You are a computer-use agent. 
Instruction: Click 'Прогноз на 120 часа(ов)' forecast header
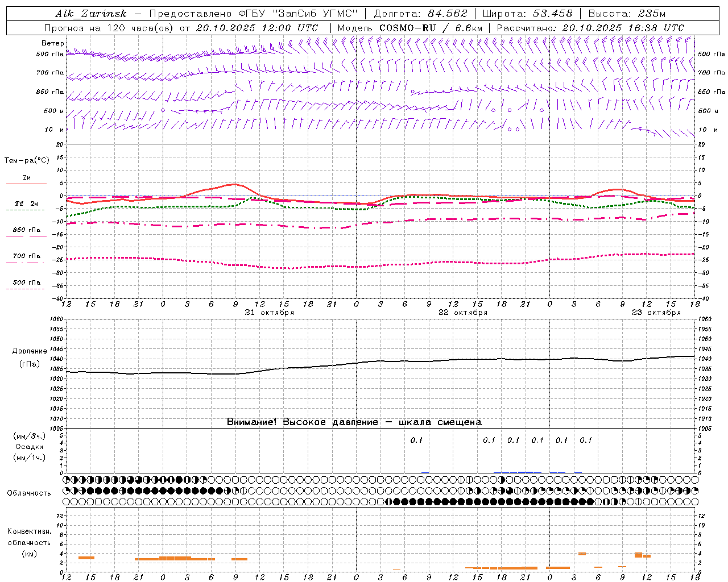click(109, 28)
